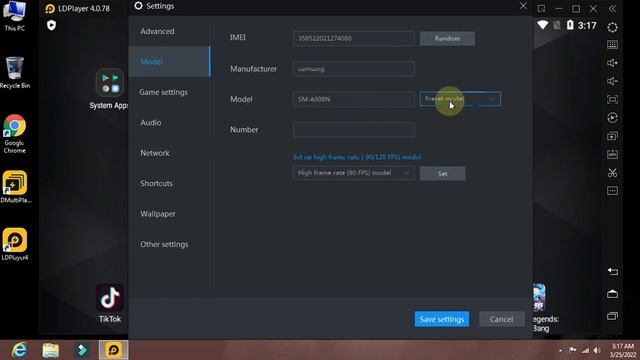Screen dimensions: 640x360
Task: Click the IMEI input field
Action: point(353,38)
